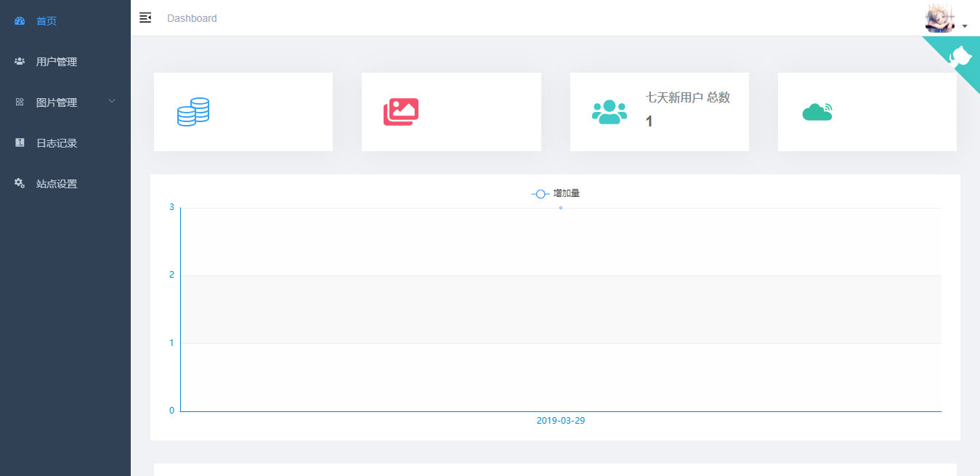Click the 2019-03-29 axis label
Image resolution: width=980 pixels, height=476 pixels.
coord(561,421)
